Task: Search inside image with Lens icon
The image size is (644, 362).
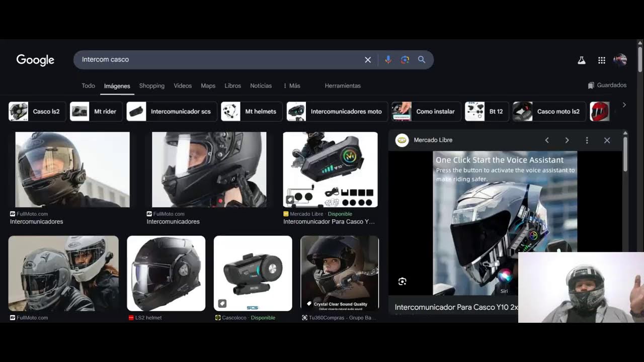Action: pyautogui.click(x=402, y=282)
